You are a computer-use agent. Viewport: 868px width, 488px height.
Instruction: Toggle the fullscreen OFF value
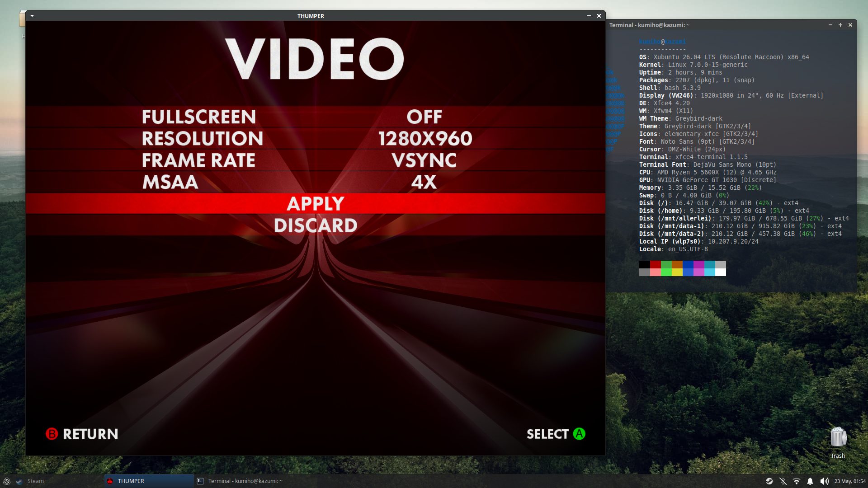click(x=424, y=117)
